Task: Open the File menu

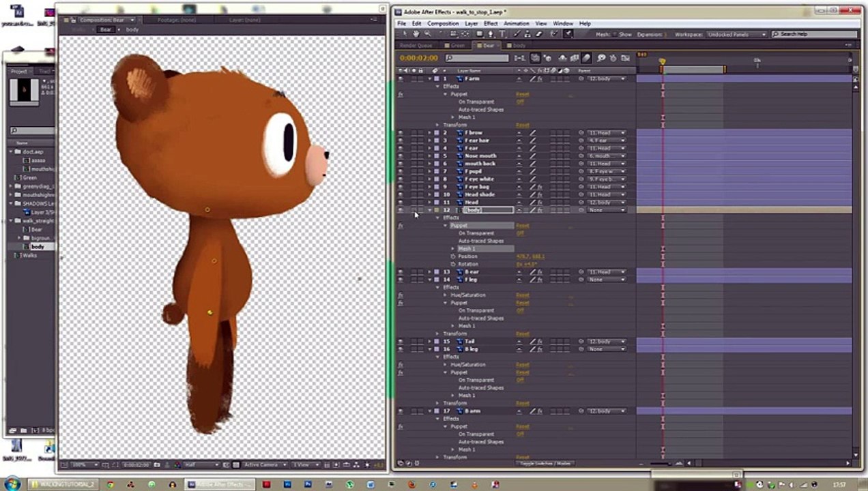Action: pos(402,23)
